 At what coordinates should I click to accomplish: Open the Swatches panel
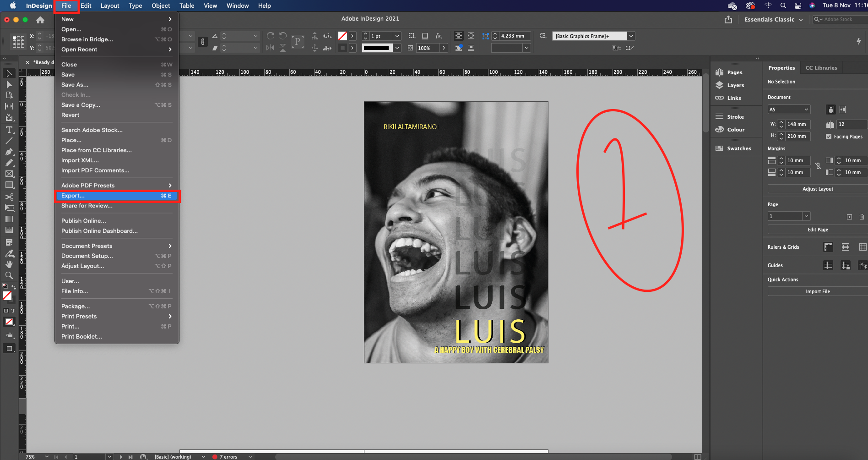pyautogui.click(x=738, y=148)
